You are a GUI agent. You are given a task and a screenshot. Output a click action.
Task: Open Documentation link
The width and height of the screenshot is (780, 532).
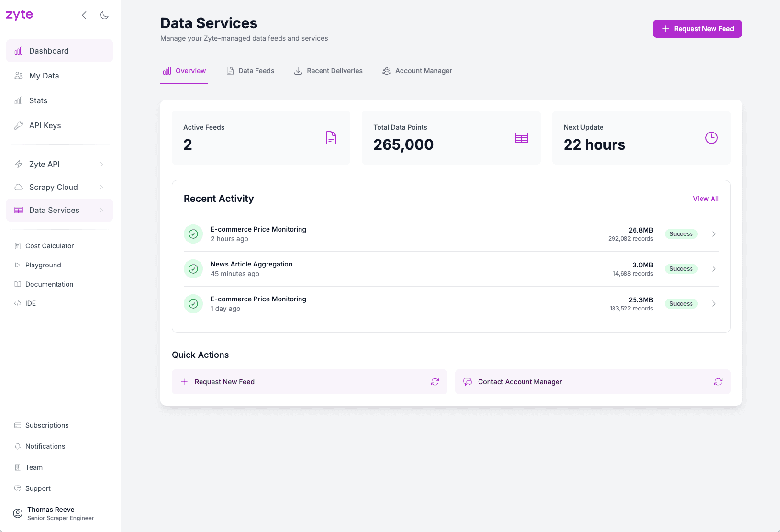[x=49, y=284]
